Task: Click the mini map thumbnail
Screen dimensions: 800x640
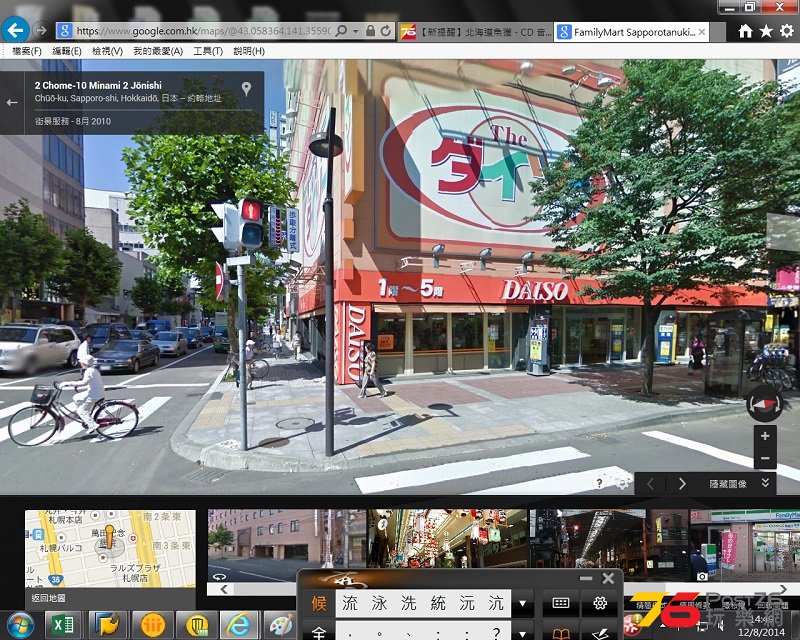Action: [x=110, y=549]
